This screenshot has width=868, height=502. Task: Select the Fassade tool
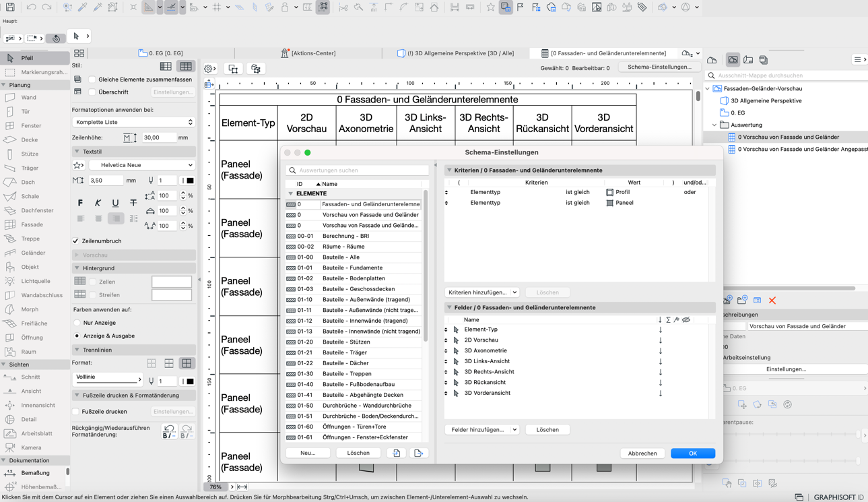coord(34,225)
